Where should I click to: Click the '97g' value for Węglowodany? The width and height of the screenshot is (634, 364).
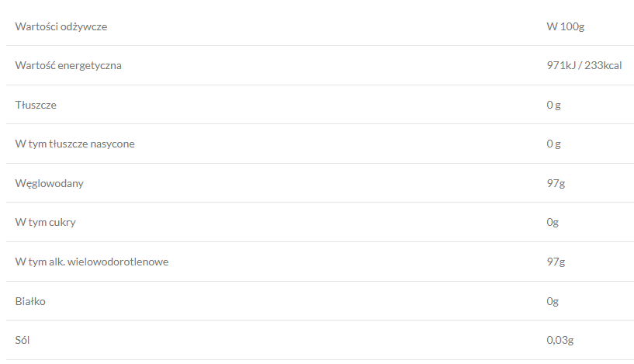coord(556,184)
